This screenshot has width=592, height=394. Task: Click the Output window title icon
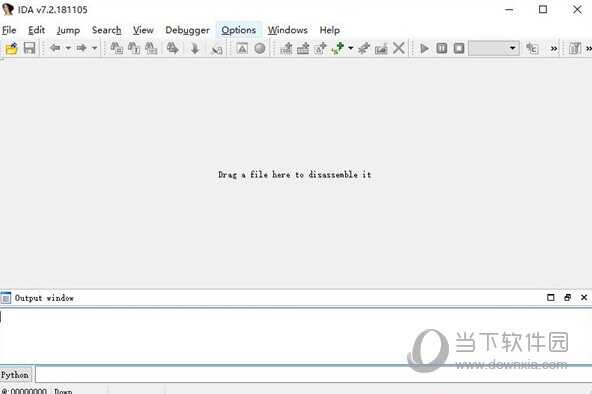6,298
